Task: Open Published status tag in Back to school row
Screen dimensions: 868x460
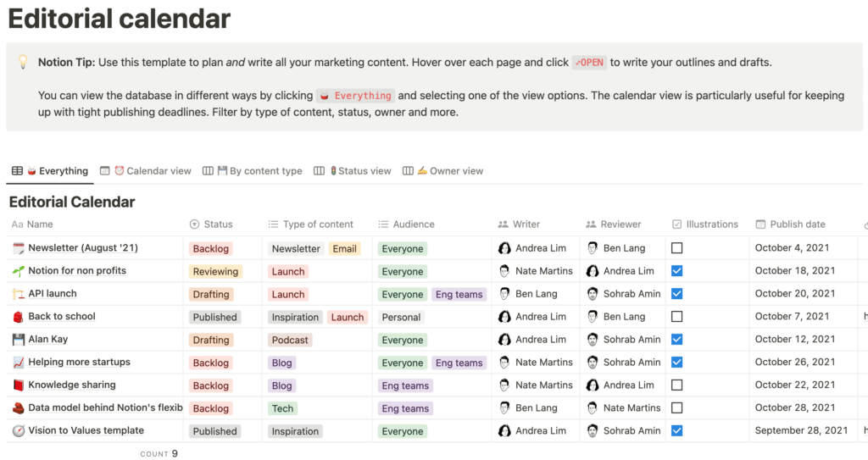Action: tap(214, 317)
